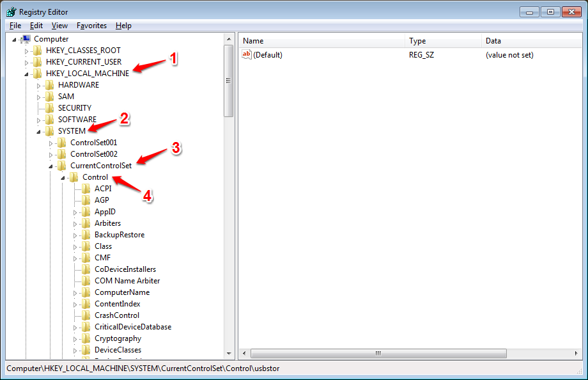Select the CriticalDeviceDatabase key label

[133, 327]
